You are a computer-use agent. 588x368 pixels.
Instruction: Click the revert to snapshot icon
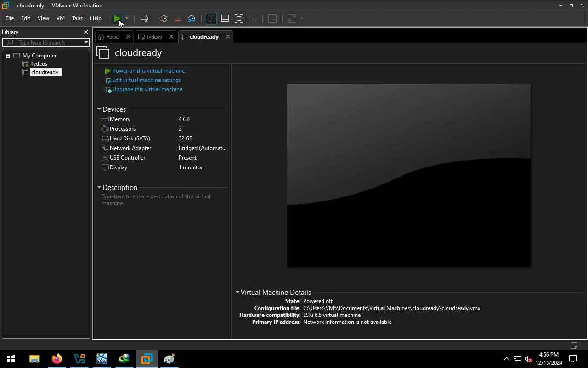[x=178, y=18]
